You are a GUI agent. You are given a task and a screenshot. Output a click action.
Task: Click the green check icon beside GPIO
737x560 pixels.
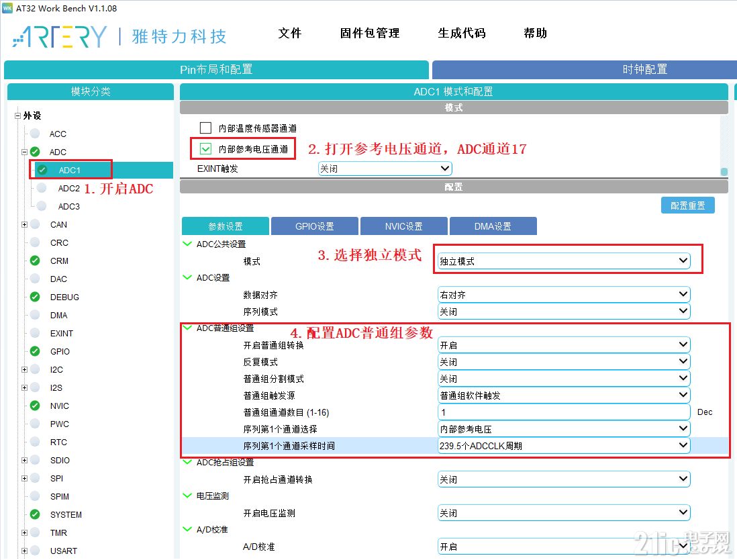pyautogui.click(x=35, y=351)
